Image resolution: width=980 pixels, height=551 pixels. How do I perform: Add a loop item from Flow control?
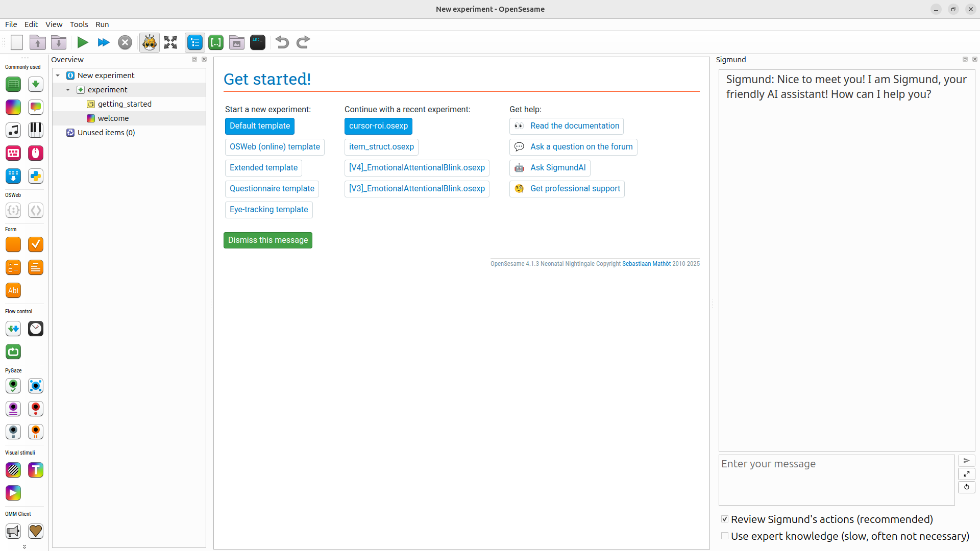[x=13, y=352]
